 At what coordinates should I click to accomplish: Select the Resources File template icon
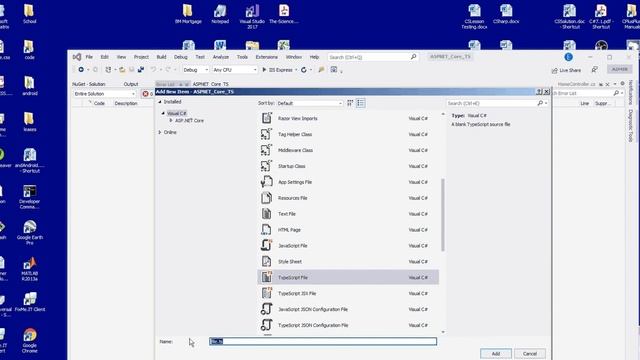(267, 198)
